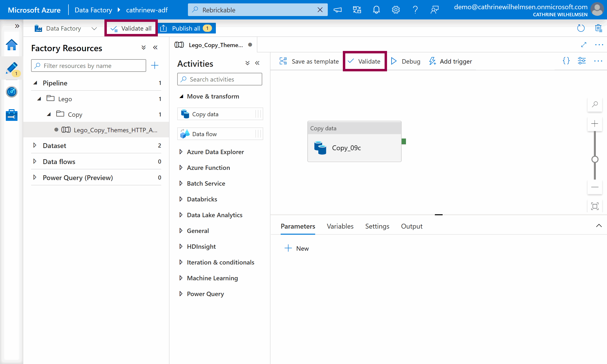The image size is (607, 364).
Task: Open the pipeline properties panel icon
Action: pyautogui.click(x=582, y=61)
